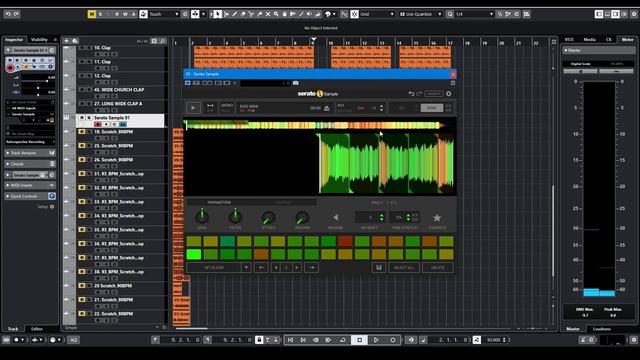Click the Reverse arrow icon in Serato
This screenshot has height=360, width=640.
(335, 218)
